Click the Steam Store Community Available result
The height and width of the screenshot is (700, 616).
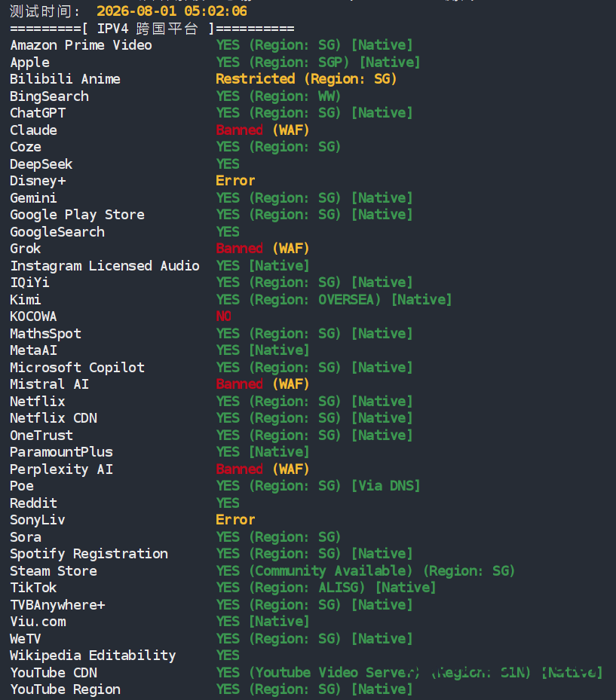[x=330, y=571]
